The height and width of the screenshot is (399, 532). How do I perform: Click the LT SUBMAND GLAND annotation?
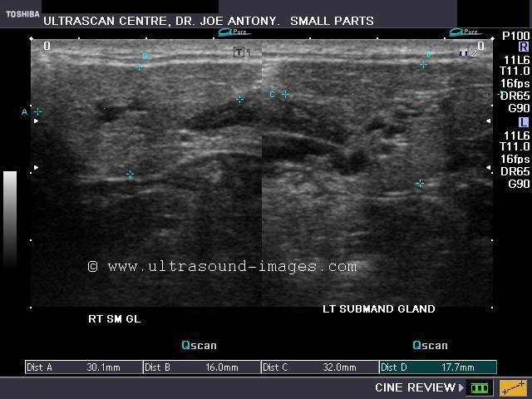click(378, 309)
